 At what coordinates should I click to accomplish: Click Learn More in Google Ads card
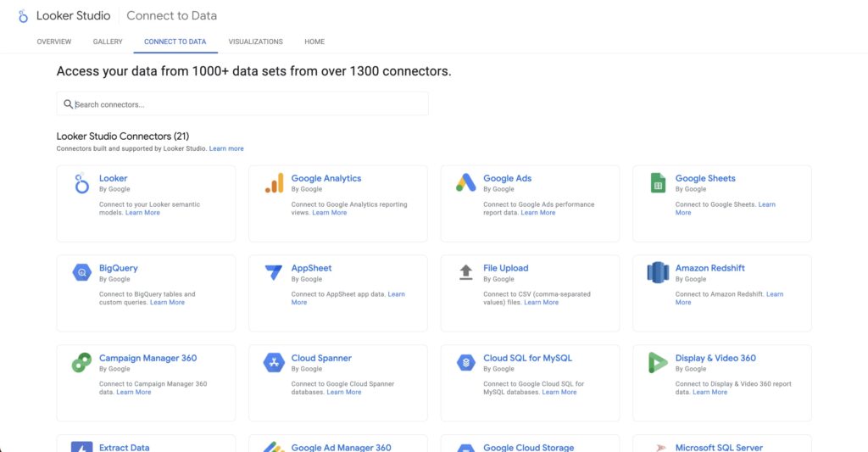click(x=538, y=213)
